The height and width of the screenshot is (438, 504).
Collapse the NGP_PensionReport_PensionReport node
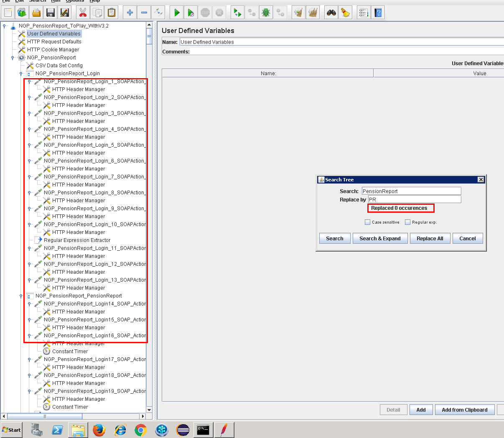pyautogui.click(x=20, y=296)
